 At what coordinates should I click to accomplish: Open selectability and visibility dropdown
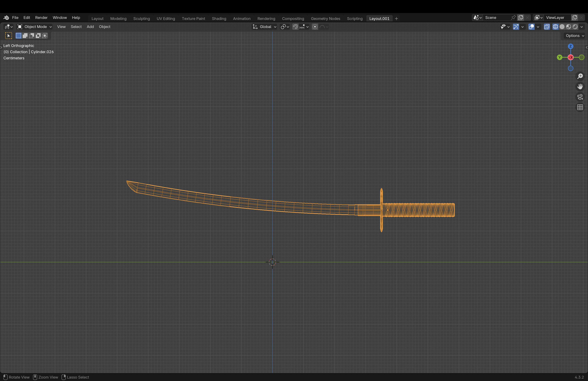(x=505, y=27)
